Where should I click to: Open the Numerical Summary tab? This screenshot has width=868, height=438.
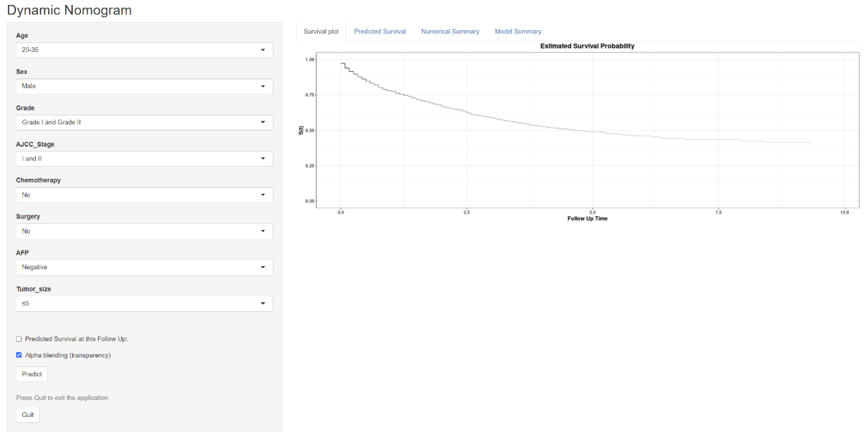tap(450, 31)
